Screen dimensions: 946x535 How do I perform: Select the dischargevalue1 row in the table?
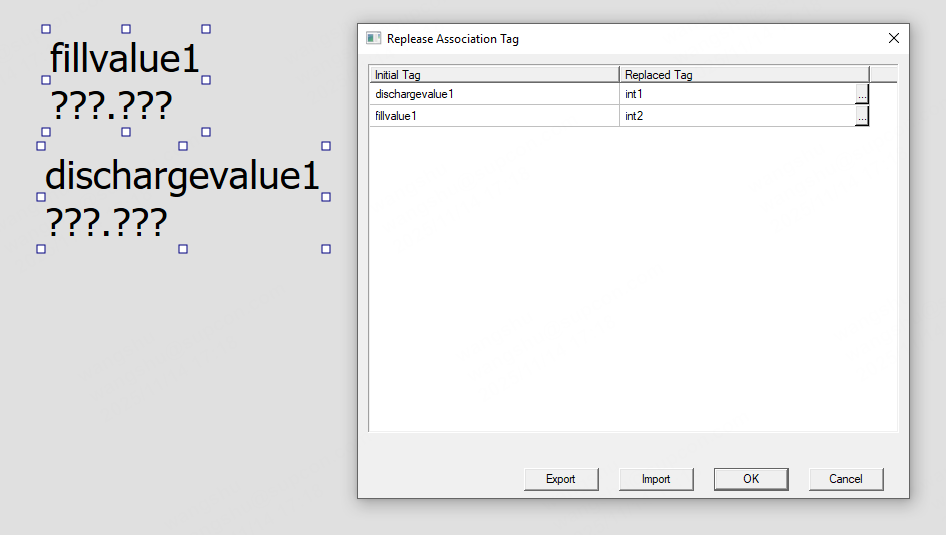tap(494, 94)
